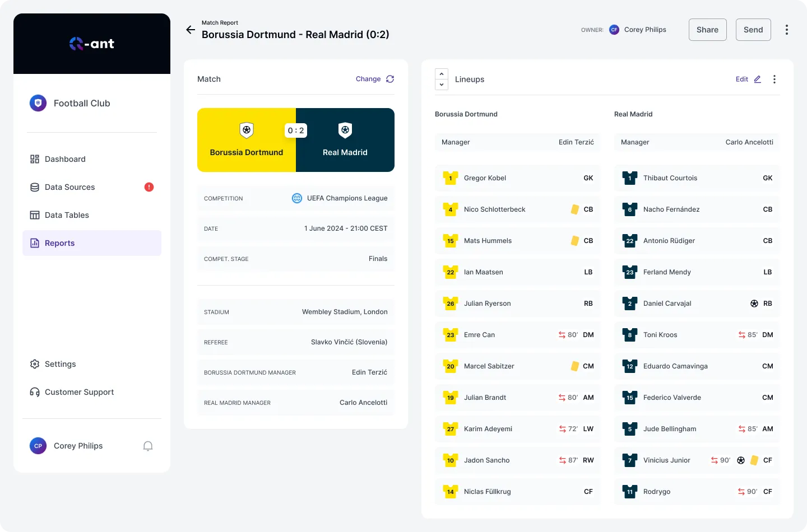
Task: Click the Borussia Dortmund Manager Edin Terzić row in Lineups
Action: [x=518, y=142]
